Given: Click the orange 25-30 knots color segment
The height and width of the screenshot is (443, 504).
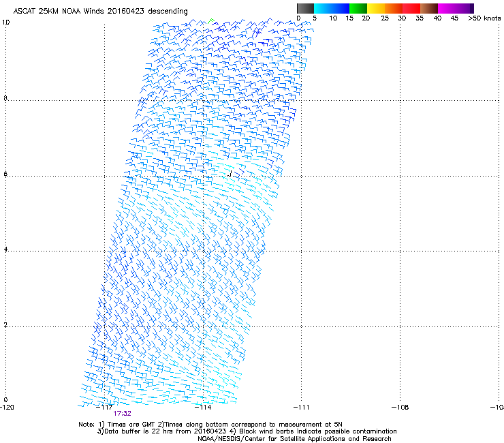Looking at the screenshot, I should (x=394, y=8).
